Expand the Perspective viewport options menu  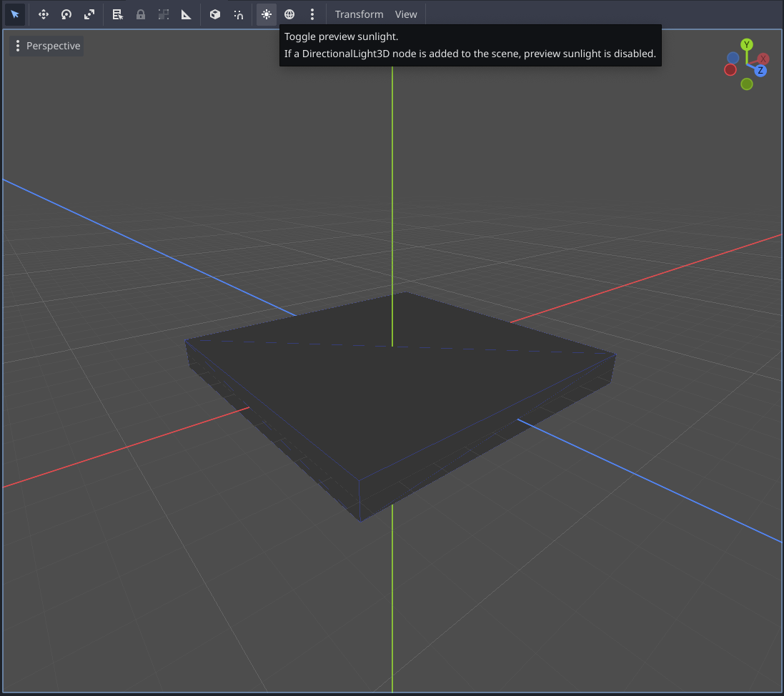point(48,46)
